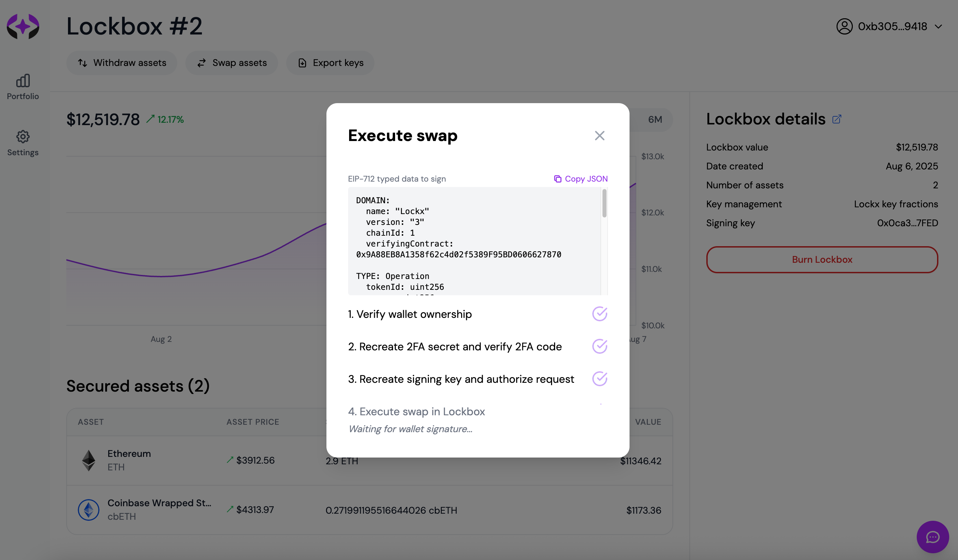Click the user account avatar icon

tap(844, 26)
